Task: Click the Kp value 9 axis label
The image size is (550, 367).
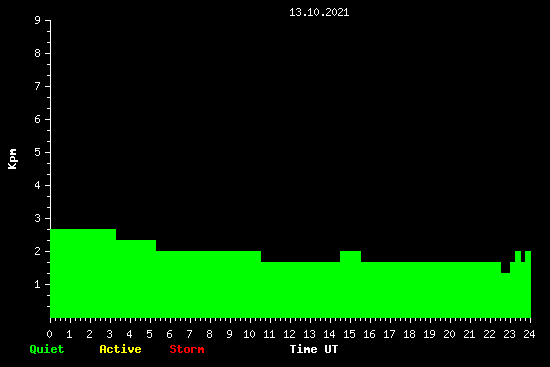Action: (x=38, y=20)
